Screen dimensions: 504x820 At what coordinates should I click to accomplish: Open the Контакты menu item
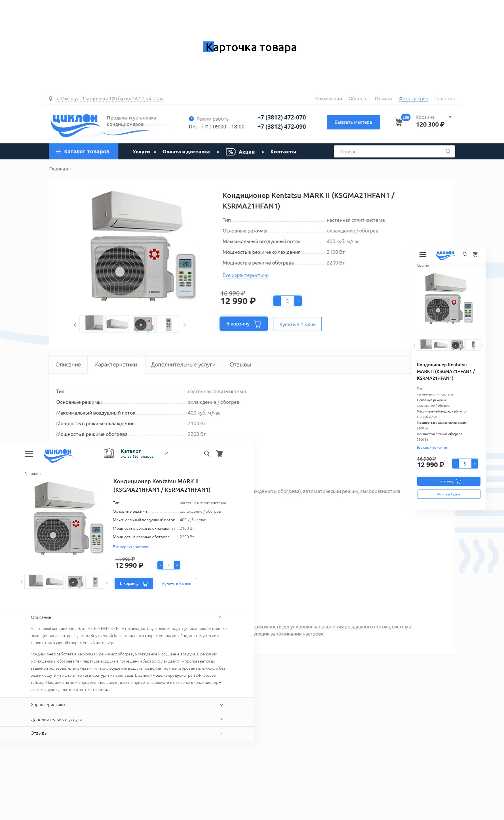click(283, 152)
